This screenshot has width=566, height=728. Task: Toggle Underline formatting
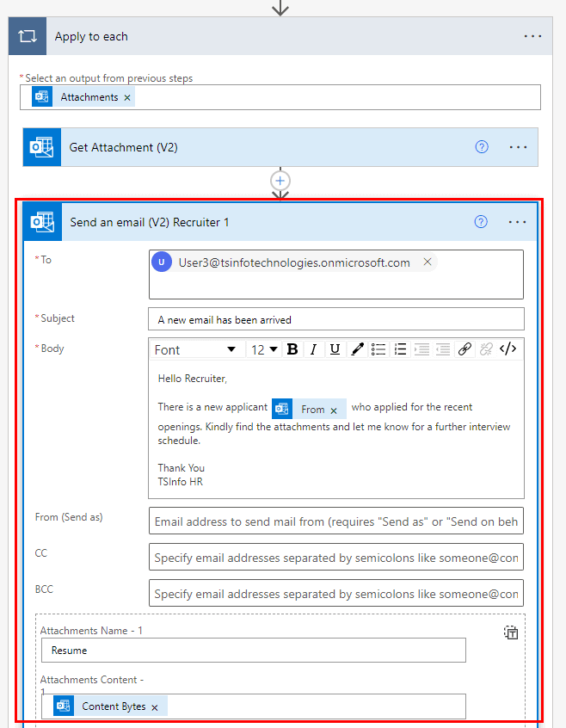point(335,349)
